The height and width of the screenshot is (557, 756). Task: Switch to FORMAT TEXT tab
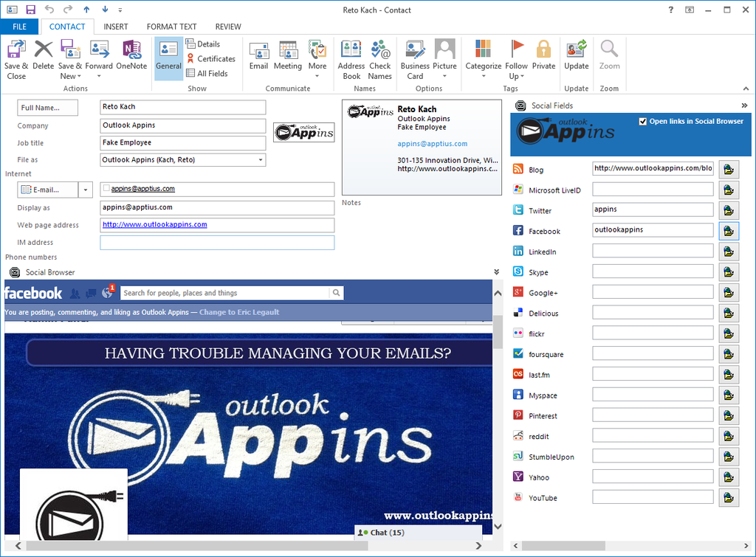[171, 27]
